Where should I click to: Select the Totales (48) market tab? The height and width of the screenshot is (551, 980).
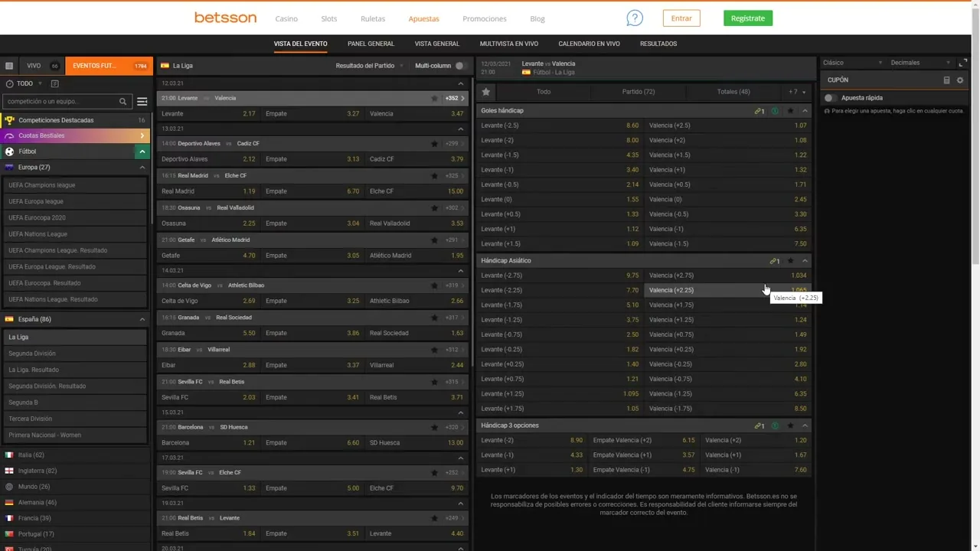[733, 92]
